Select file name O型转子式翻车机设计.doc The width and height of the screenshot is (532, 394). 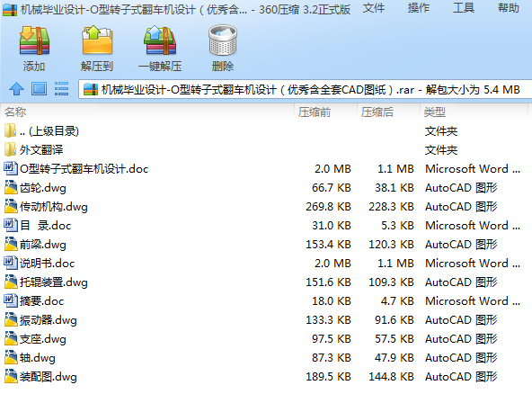point(84,169)
